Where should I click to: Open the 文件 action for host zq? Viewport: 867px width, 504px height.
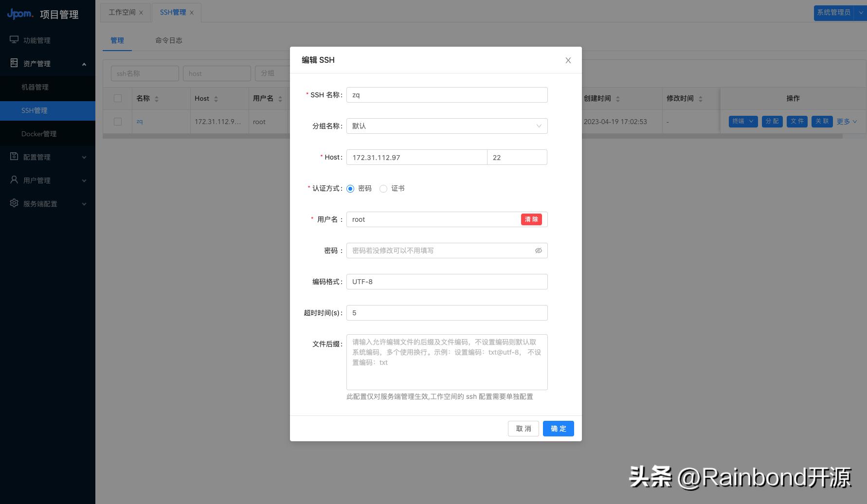(x=797, y=121)
